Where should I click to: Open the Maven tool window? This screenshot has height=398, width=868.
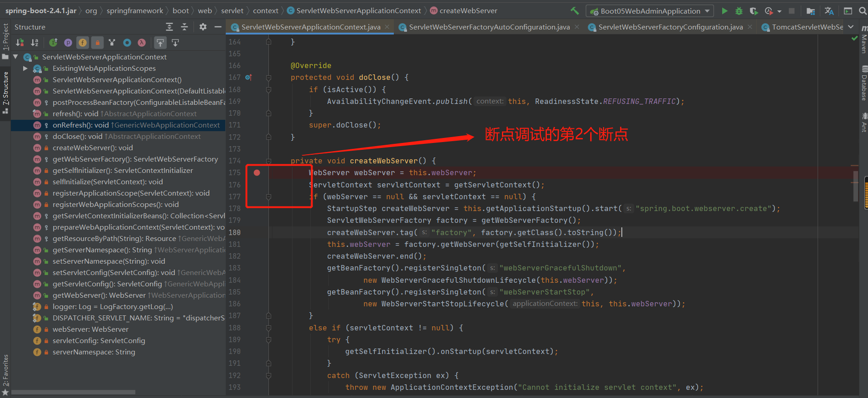tap(863, 40)
